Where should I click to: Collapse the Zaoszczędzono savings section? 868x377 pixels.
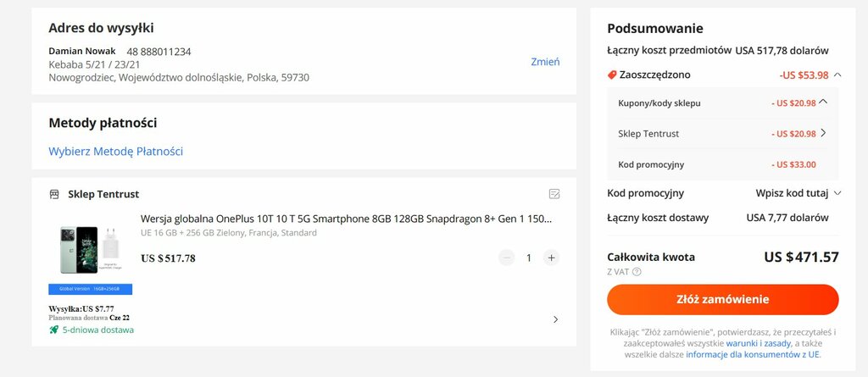tap(837, 75)
